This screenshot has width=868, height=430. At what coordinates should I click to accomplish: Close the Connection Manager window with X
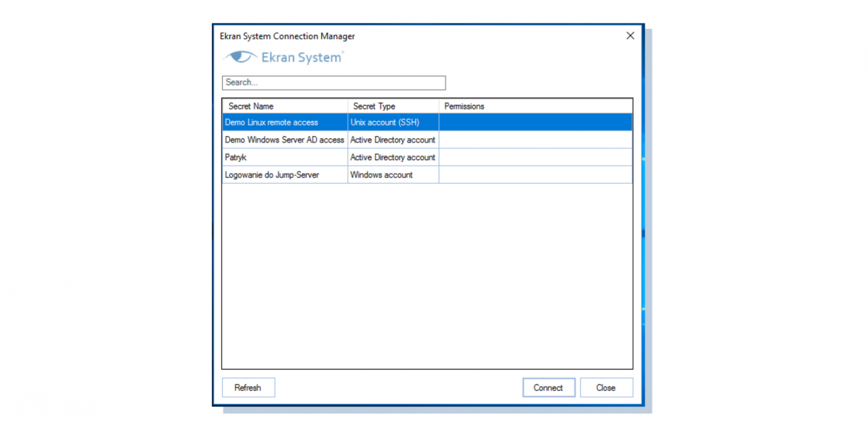[630, 35]
